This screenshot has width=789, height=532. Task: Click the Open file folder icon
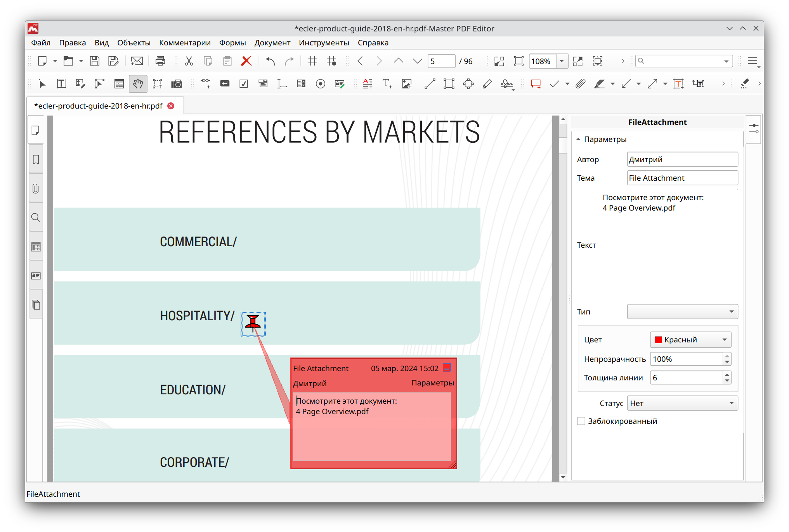[x=68, y=61]
